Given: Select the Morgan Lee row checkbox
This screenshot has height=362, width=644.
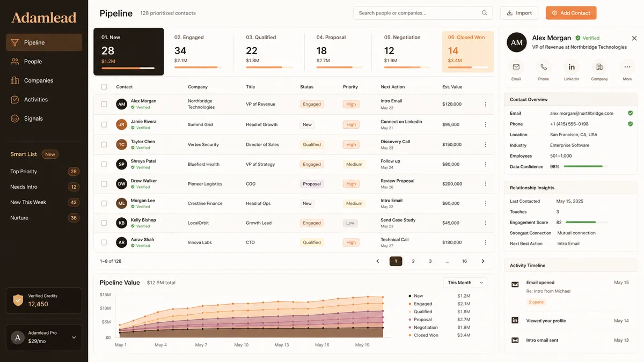Looking at the screenshot, I should click(x=104, y=203).
